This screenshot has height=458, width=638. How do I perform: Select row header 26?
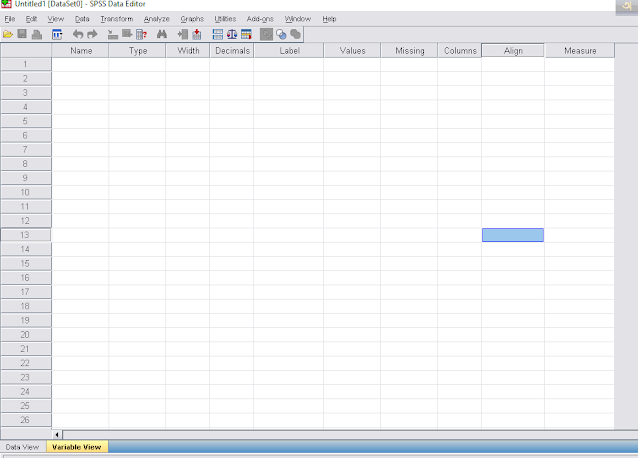pyautogui.click(x=26, y=420)
